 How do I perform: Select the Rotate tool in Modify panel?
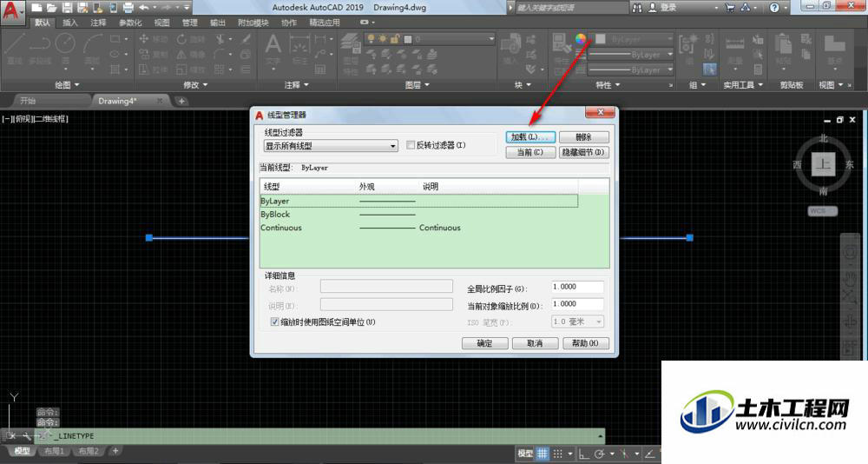pyautogui.click(x=190, y=39)
